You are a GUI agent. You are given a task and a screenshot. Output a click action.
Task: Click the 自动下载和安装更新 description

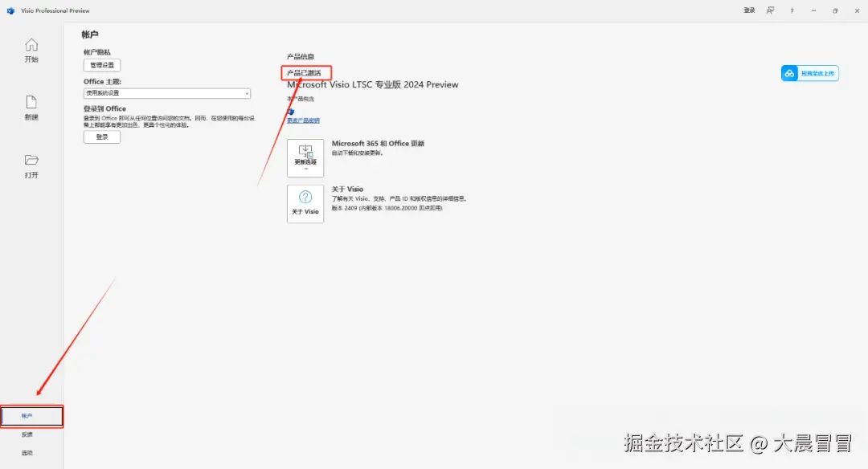[357, 153]
